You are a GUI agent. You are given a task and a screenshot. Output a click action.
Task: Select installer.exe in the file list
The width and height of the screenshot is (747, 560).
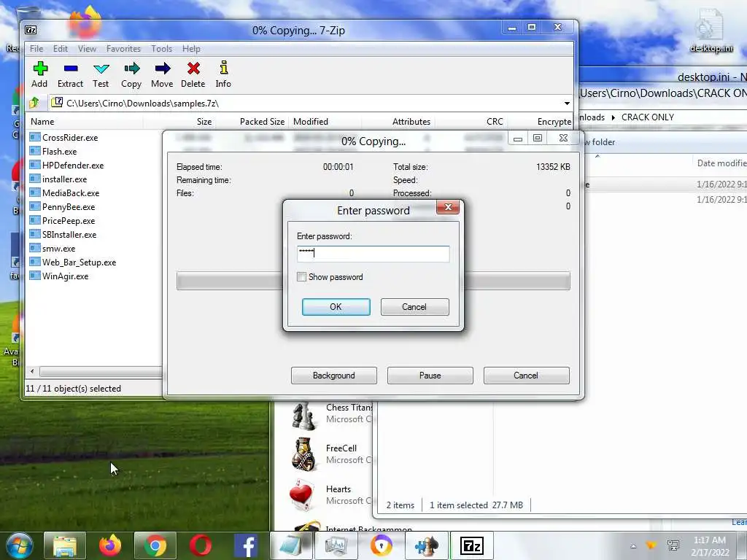coord(64,179)
